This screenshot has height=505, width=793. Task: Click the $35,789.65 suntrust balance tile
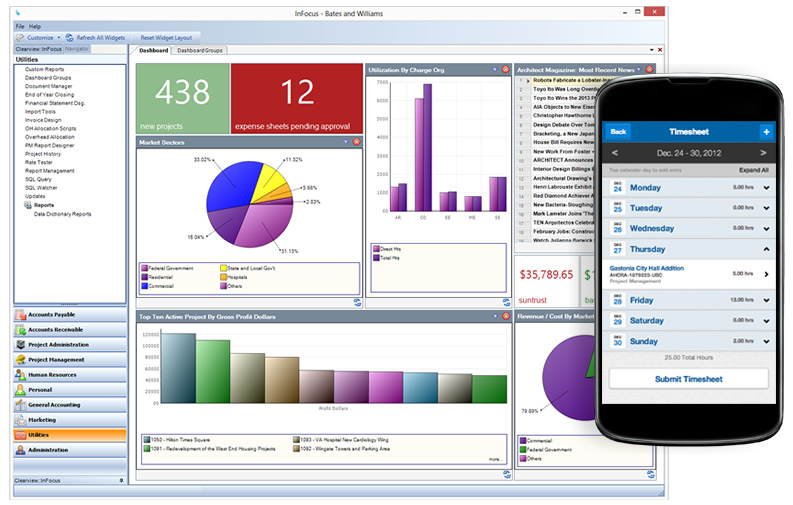546,281
